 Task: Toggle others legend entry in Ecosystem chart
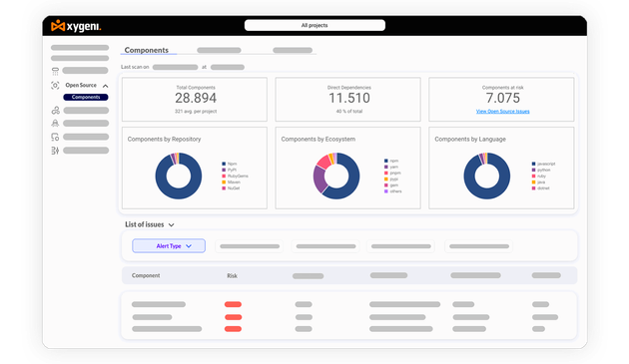tap(392, 191)
